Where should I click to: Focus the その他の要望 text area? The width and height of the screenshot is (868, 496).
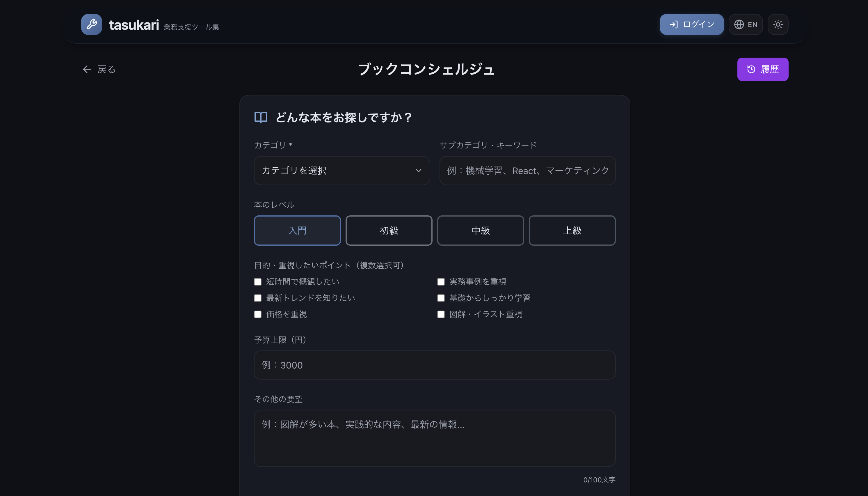point(434,438)
